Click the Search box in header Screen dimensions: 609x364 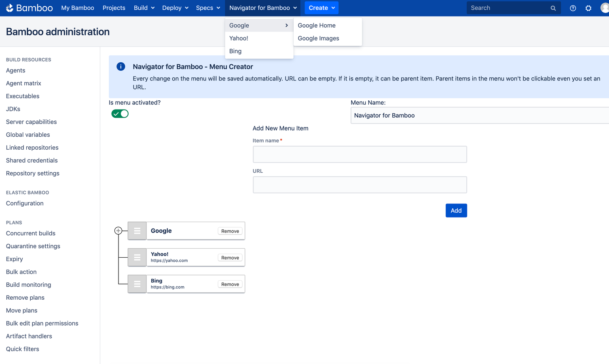pos(514,8)
